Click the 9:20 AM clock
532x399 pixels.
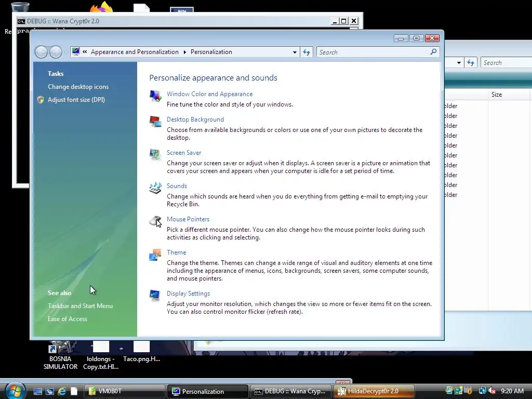pos(512,391)
